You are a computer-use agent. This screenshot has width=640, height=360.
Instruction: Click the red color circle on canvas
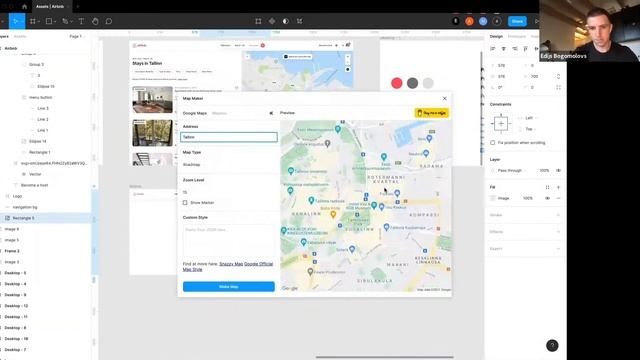point(397,83)
